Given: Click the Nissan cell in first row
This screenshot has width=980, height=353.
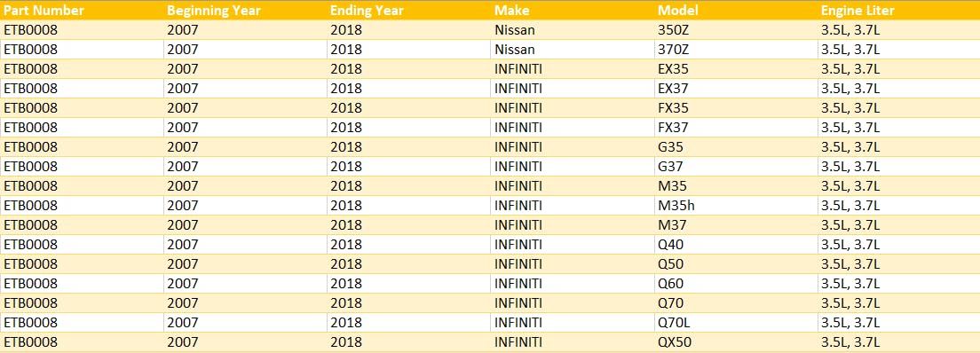Looking at the screenshot, I should (573, 30).
